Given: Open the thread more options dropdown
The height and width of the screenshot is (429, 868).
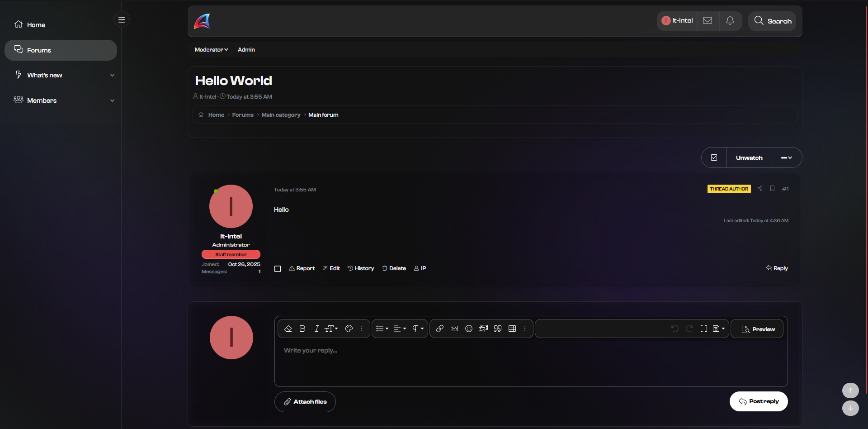Looking at the screenshot, I should 787,158.
